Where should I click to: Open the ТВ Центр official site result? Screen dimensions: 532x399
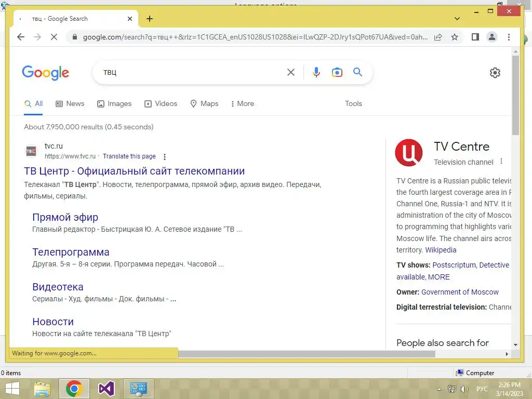[x=135, y=171]
